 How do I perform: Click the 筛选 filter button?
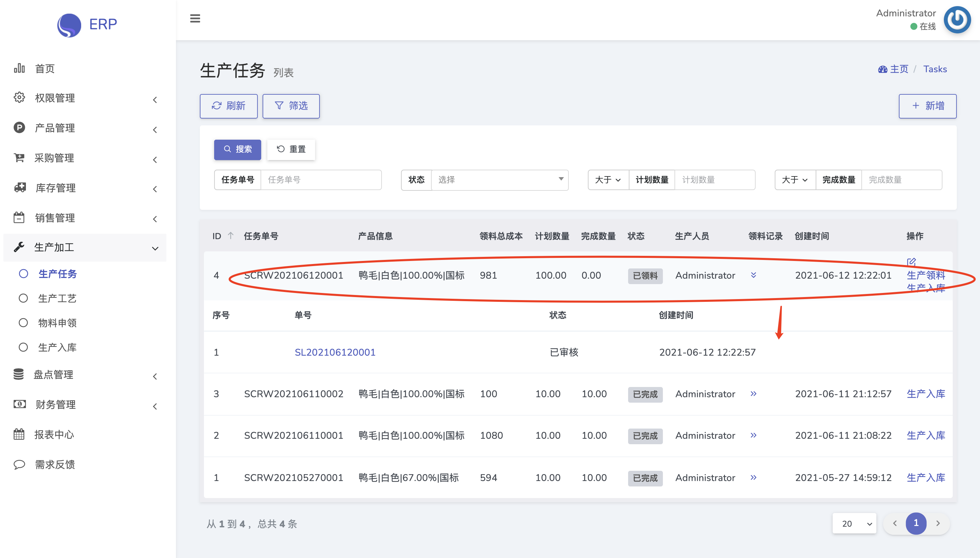coord(291,106)
